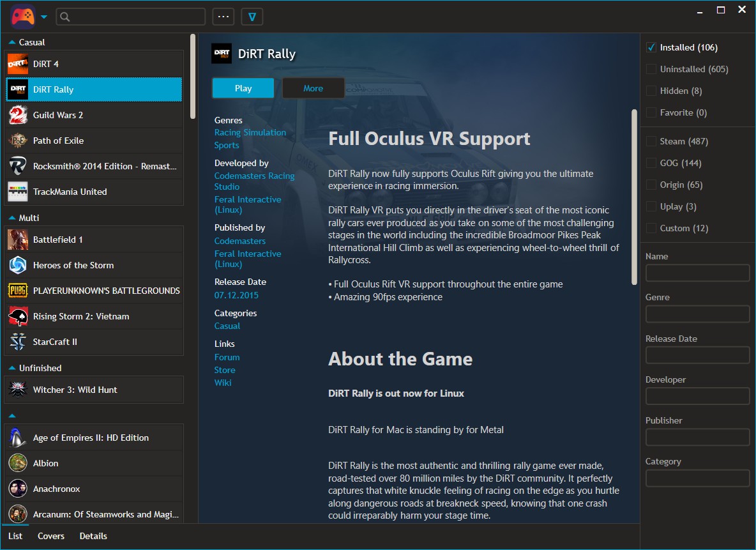Viewport: 756px width, 550px height.
Task: Click the Play button
Action: [243, 88]
